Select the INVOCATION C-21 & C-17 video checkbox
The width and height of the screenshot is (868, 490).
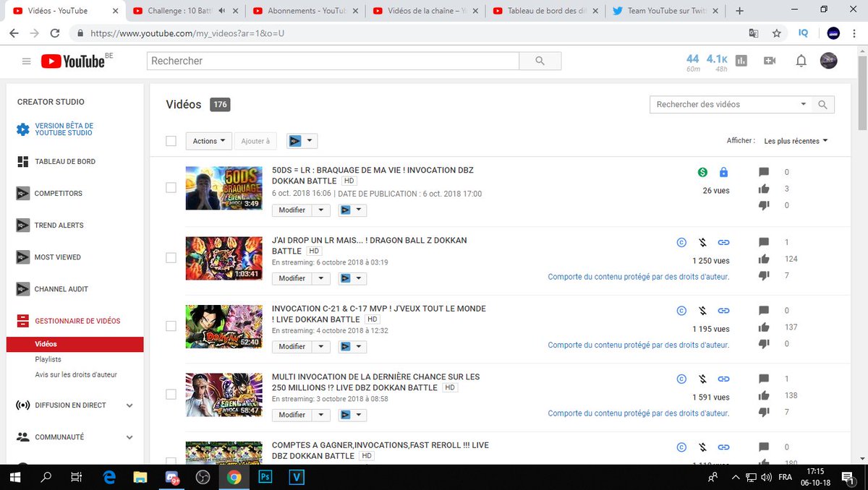point(171,326)
